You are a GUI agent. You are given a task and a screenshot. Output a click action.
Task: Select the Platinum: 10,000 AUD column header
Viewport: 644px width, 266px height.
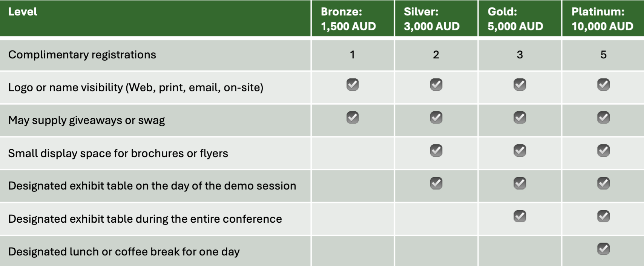602,19
